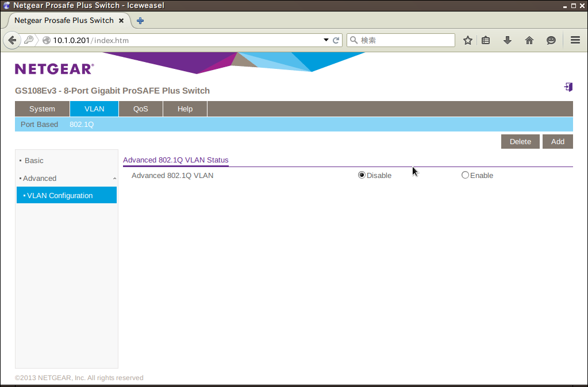
Task: Select VLAN Configuration in the sidebar
Action: [66, 195]
